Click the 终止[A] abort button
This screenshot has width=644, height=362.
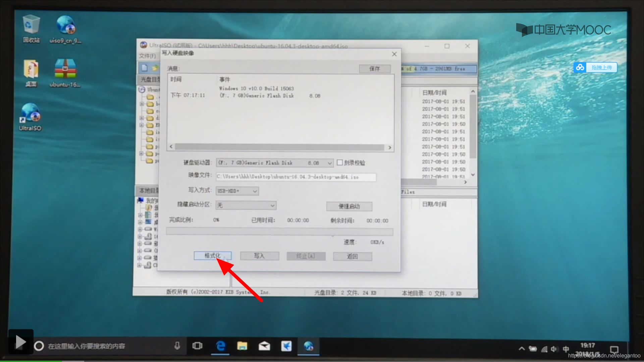pyautogui.click(x=306, y=256)
